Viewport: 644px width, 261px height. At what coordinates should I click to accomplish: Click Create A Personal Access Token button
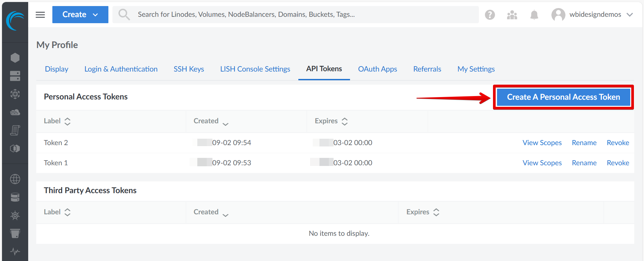(563, 97)
